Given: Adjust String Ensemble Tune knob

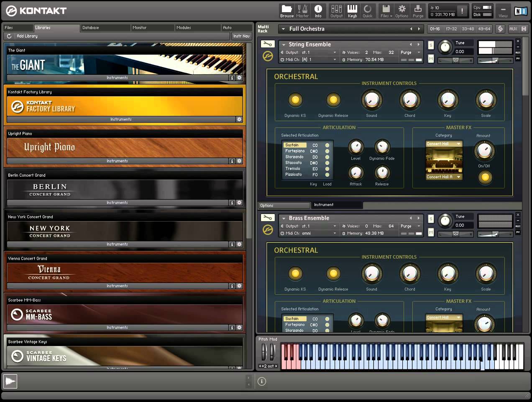Looking at the screenshot, I should (445, 47).
